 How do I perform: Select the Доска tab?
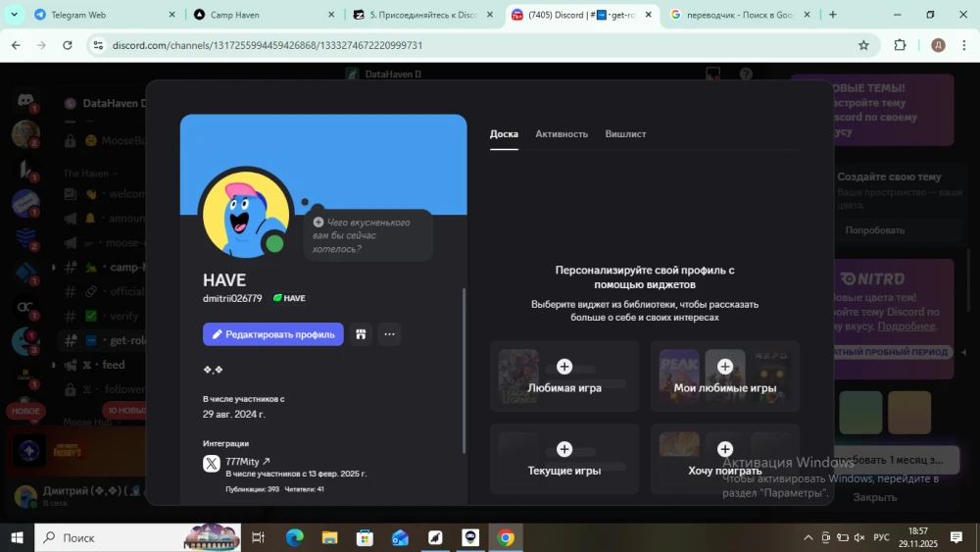(x=504, y=134)
